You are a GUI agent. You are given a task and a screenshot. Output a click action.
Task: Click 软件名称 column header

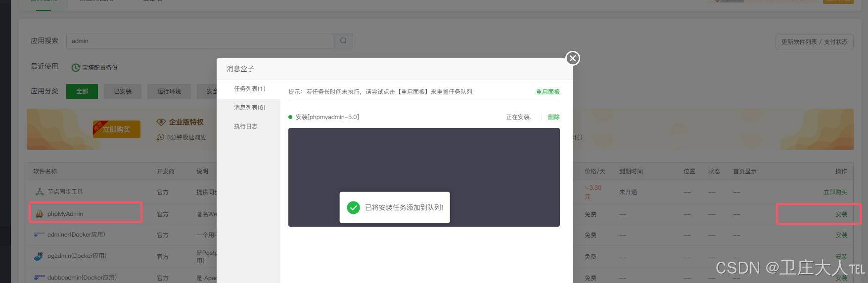click(x=45, y=171)
